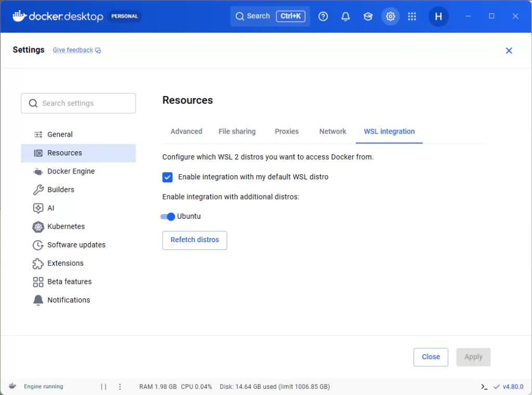
Task: Click the AI icon in sidebar
Action: pyautogui.click(x=38, y=208)
